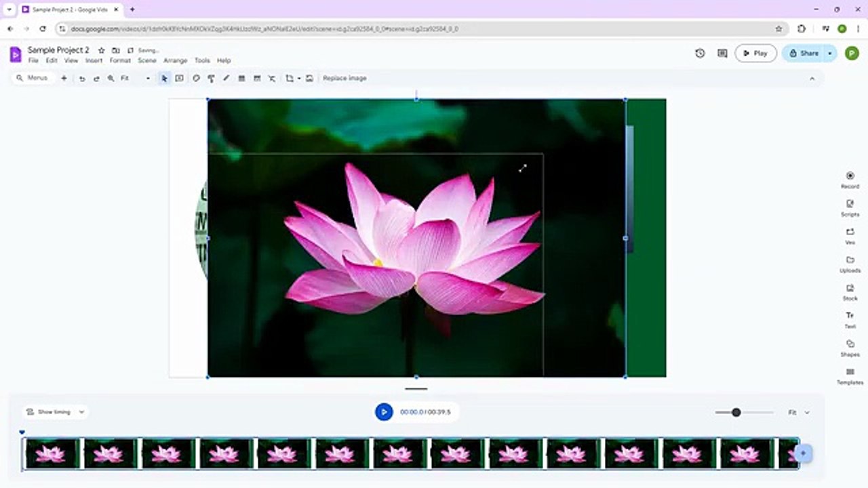
Task: Open the Record panel in sidebar
Action: click(x=850, y=180)
